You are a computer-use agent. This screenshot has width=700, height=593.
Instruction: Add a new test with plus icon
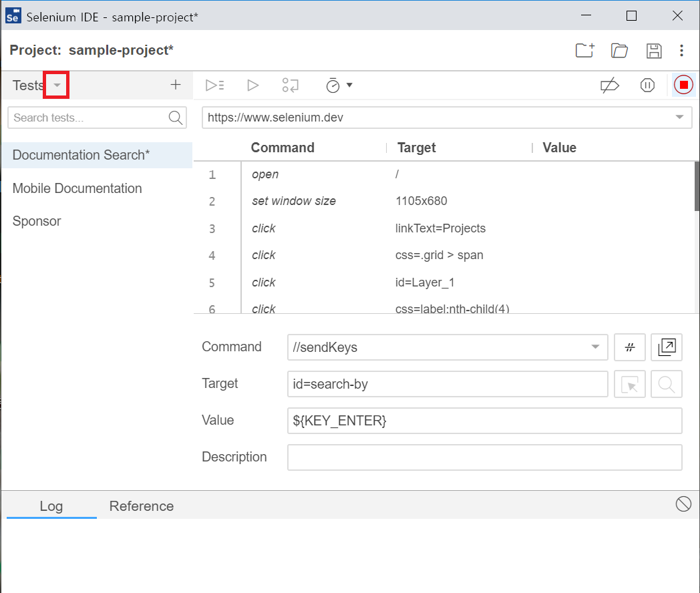(176, 85)
